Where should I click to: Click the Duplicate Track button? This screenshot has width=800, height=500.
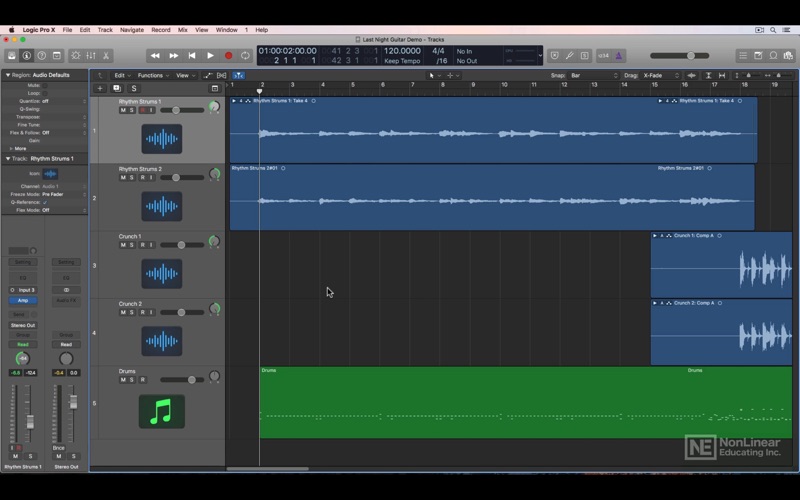pos(117,88)
